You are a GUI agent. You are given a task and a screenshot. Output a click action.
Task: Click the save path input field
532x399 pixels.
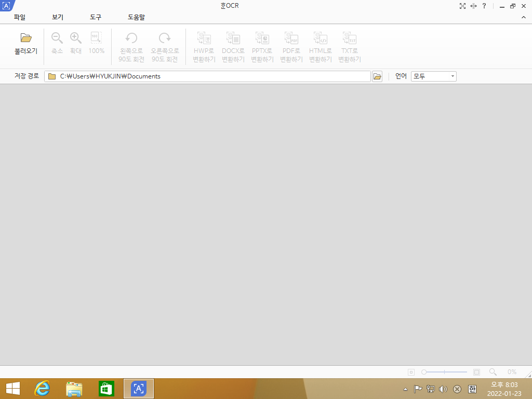coord(207,76)
